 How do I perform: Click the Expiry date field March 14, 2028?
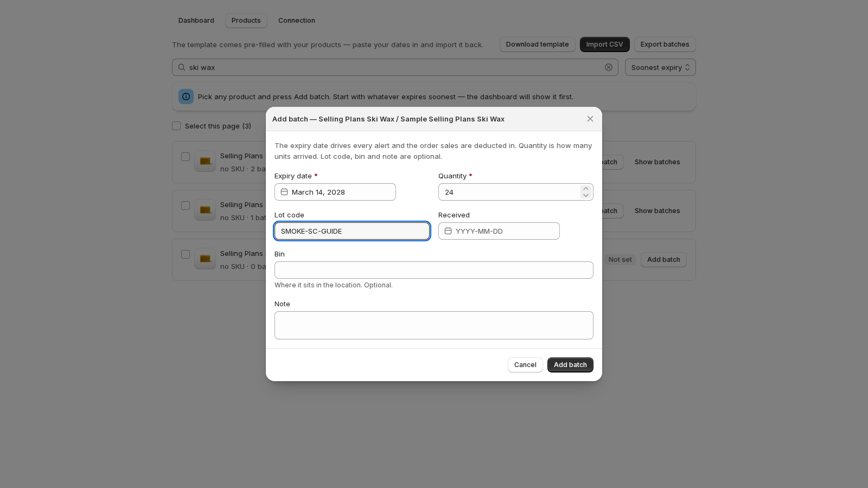[335, 192]
